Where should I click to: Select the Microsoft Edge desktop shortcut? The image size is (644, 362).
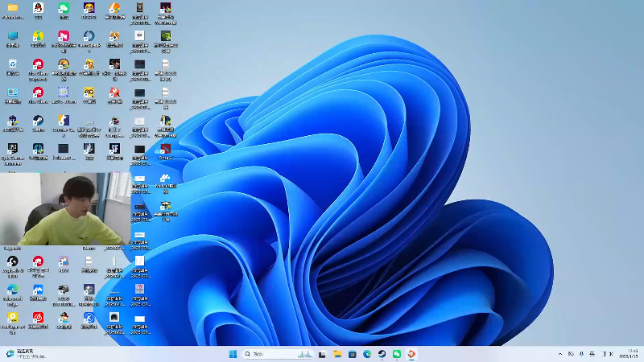(13, 290)
